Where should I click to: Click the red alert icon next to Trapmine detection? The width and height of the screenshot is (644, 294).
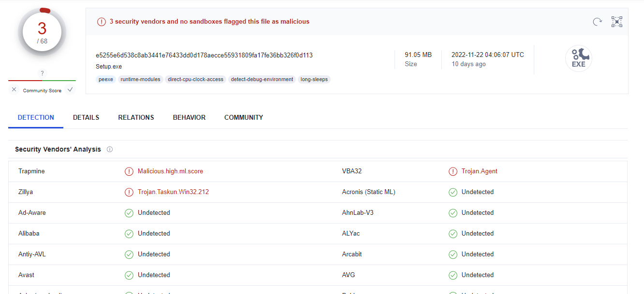point(129,171)
